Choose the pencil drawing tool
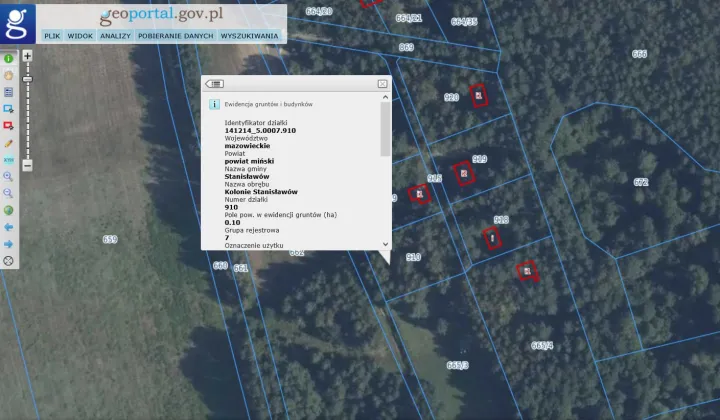The image size is (720, 420). [x=8, y=143]
